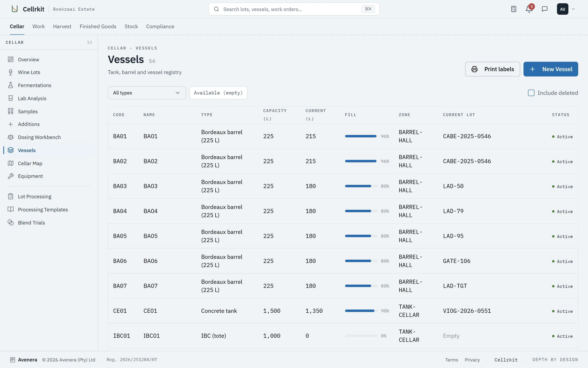Open the Privacy footer link
The height and width of the screenshot is (368, 588).
[472, 360]
